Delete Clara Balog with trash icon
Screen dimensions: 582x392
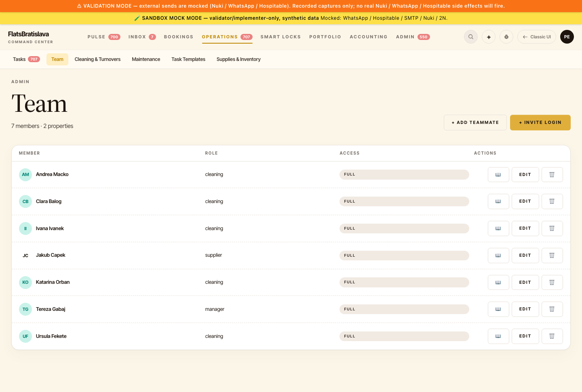[x=552, y=201]
